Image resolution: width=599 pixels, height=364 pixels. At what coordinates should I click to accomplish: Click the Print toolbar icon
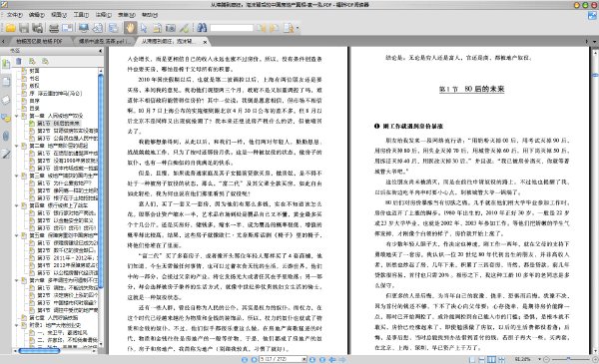[54, 28]
